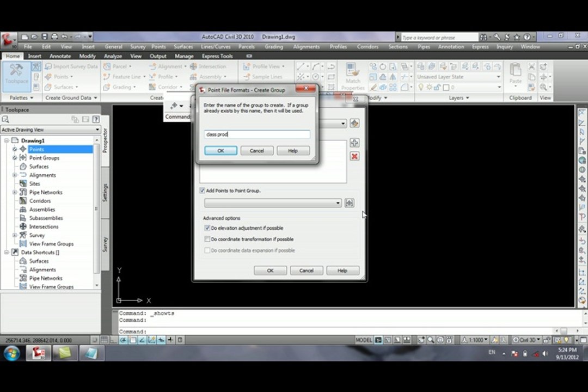Switch to the Annotate ribbon tab
The image size is (588, 392).
coord(60,56)
